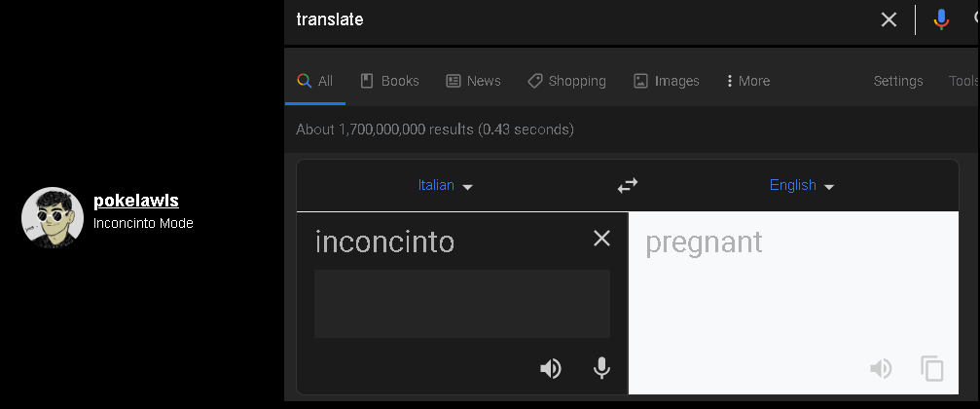Image resolution: width=980 pixels, height=409 pixels.
Task: Open the Italian source language dropdown
Action: 445,185
